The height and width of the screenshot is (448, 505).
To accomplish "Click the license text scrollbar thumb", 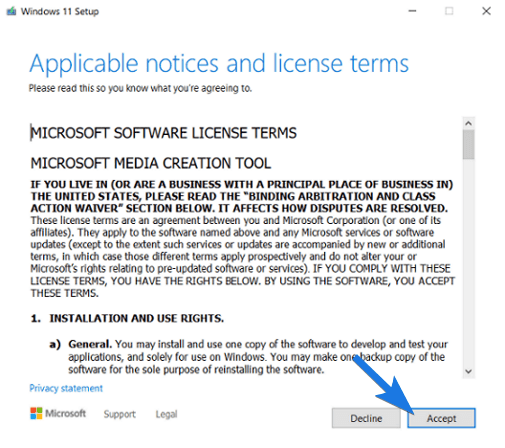I will click(x=468, y=144).
